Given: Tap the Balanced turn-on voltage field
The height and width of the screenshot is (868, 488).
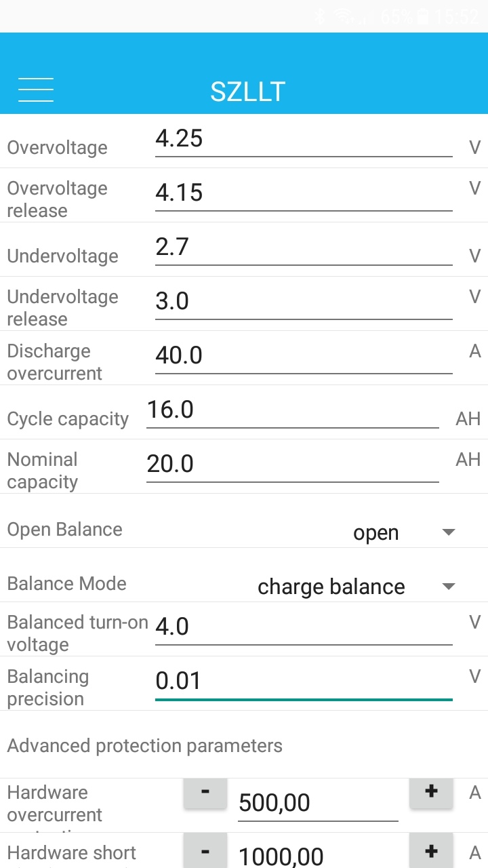Looking at the screenshot, I should 303,627.
